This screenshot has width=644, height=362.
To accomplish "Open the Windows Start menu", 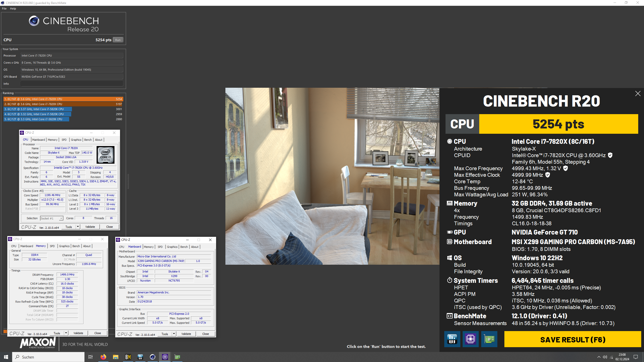I will [x=6, y=357].
